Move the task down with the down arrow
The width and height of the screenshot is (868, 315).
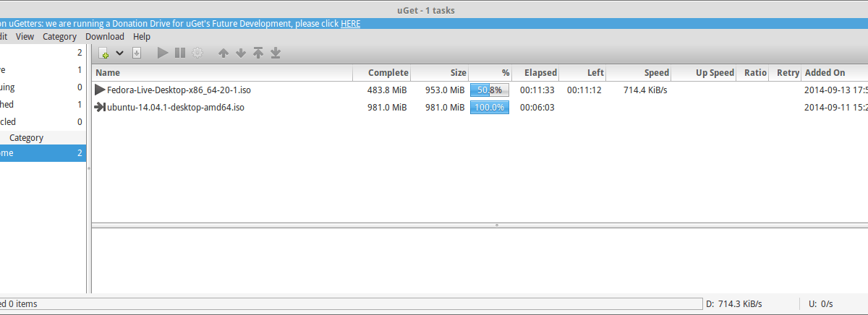[241, 53]
